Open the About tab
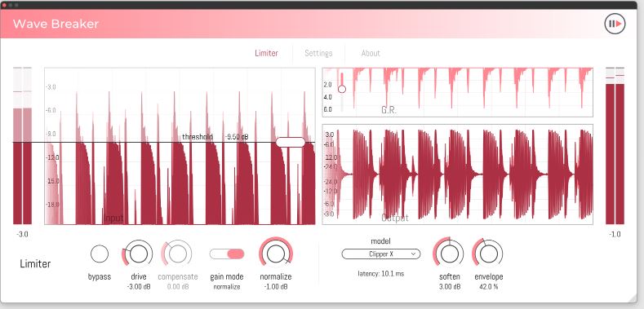 click(371, 53)
